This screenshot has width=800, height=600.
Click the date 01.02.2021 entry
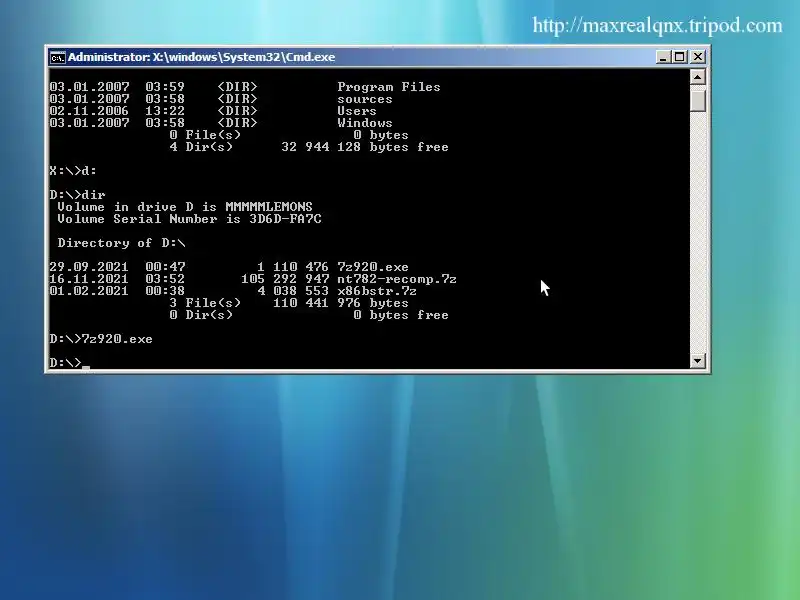coord(89,291)
